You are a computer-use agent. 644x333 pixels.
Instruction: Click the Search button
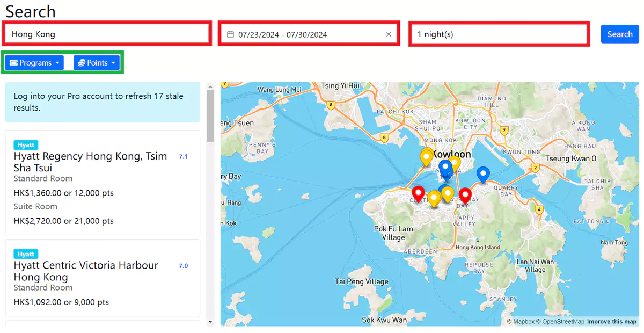click(x=620, y=34)
